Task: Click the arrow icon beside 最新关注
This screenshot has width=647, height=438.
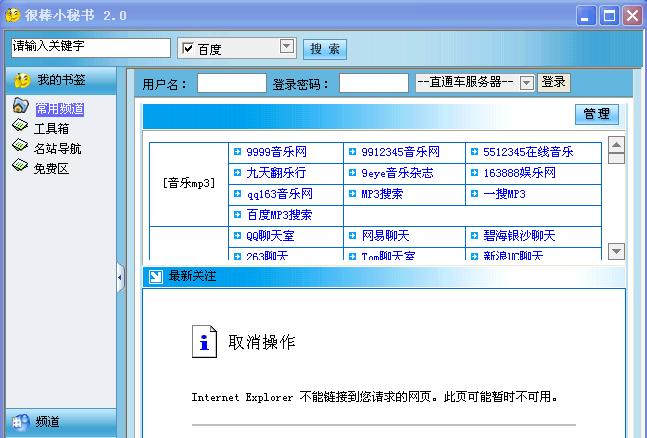Action: 156,276
